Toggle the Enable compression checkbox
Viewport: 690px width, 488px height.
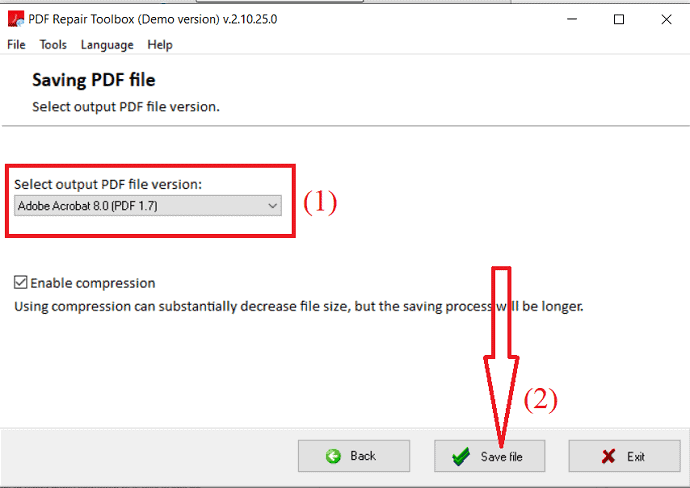21,282
